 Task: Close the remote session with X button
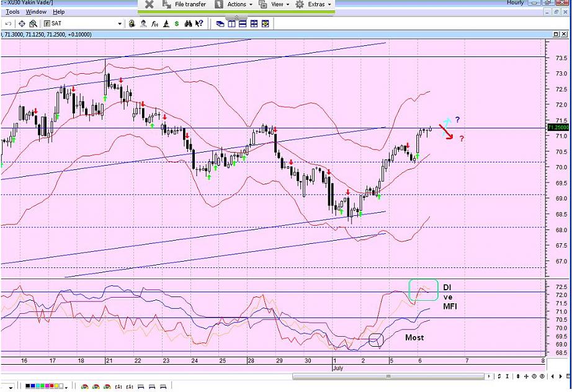[150, 4]
